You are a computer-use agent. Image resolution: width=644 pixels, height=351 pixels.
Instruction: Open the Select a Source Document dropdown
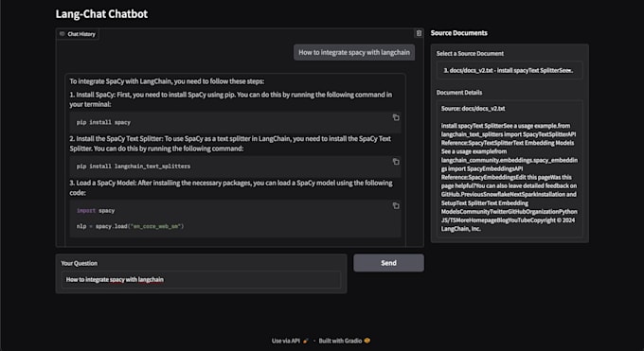510,70
